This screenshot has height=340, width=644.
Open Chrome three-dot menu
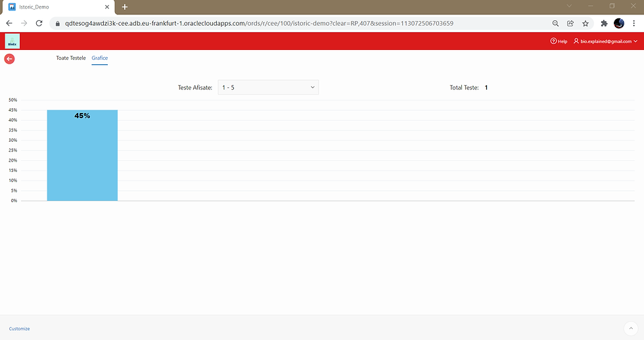coord(633,24)
